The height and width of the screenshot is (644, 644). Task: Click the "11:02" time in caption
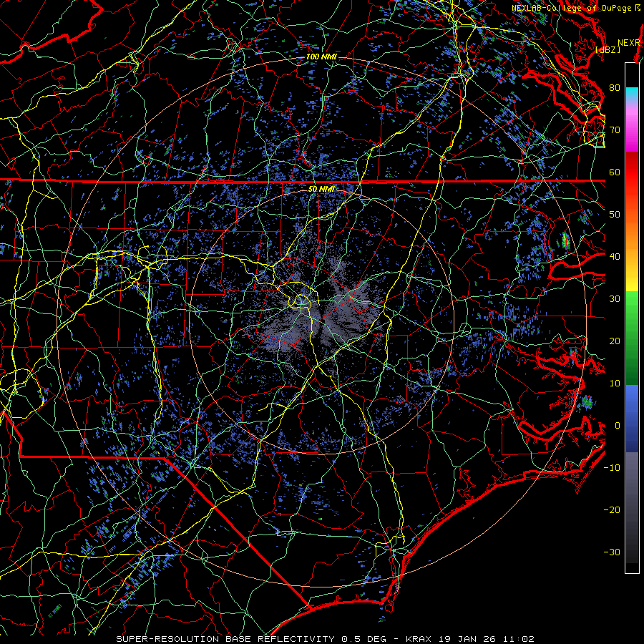click(x=519, y=639)
